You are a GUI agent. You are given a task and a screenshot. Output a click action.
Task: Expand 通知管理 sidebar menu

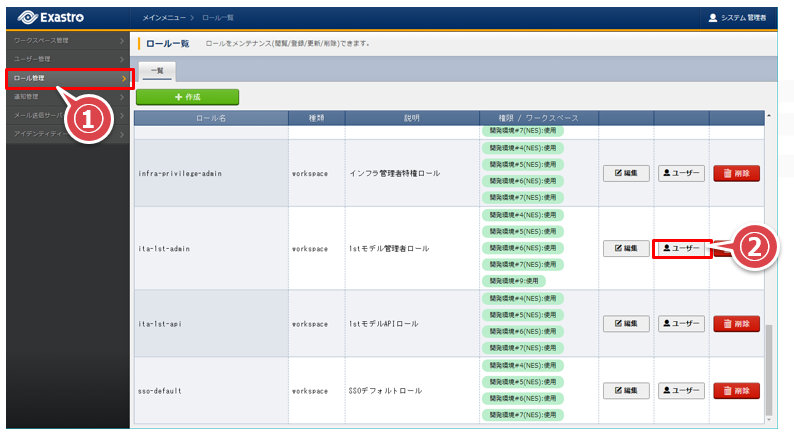coord(66,97)
